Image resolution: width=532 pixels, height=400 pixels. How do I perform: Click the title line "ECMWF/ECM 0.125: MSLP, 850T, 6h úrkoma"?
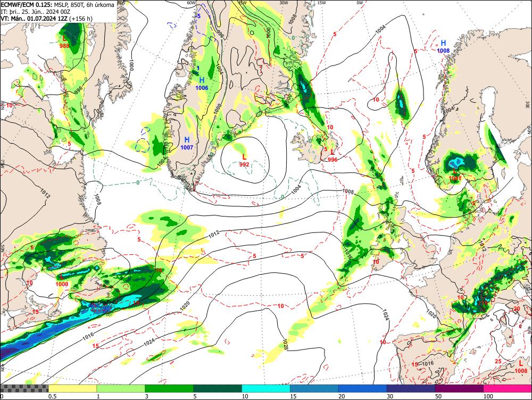(57, 5)
